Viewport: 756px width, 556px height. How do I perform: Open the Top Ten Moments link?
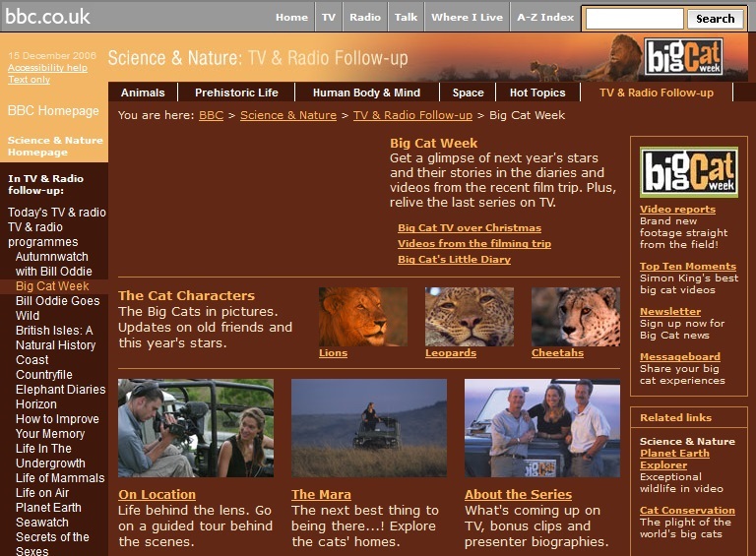[x=688, y=266]
